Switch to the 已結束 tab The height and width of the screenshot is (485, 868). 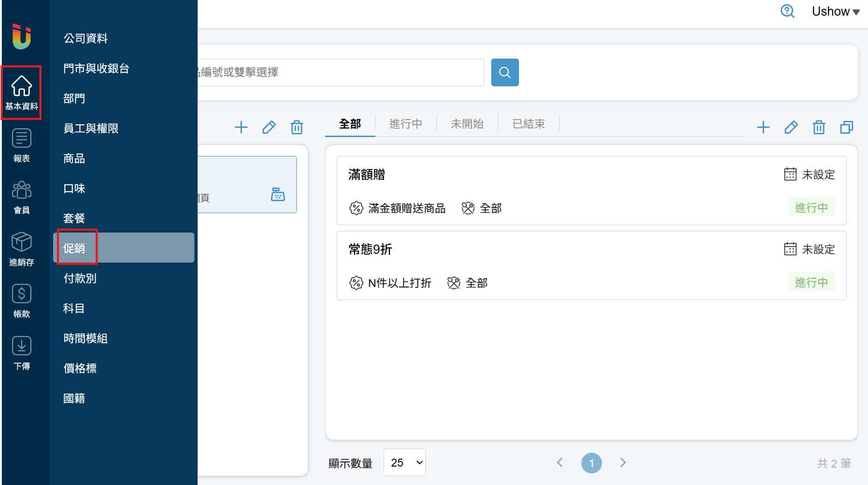[x=529, y=124]
